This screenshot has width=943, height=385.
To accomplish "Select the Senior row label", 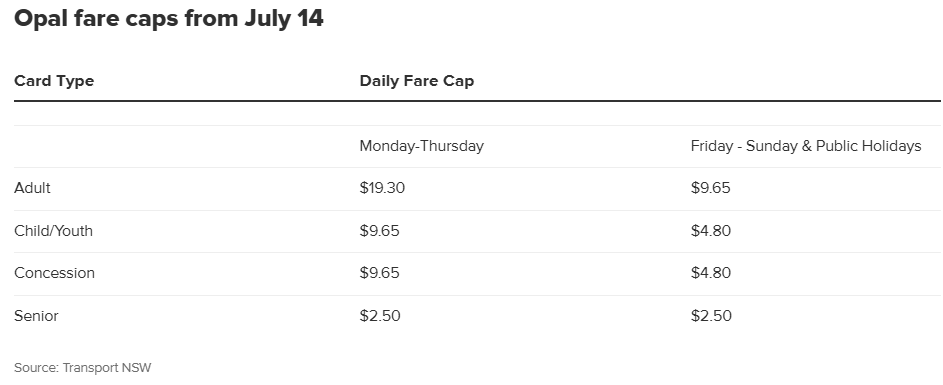I will point(36,316).
